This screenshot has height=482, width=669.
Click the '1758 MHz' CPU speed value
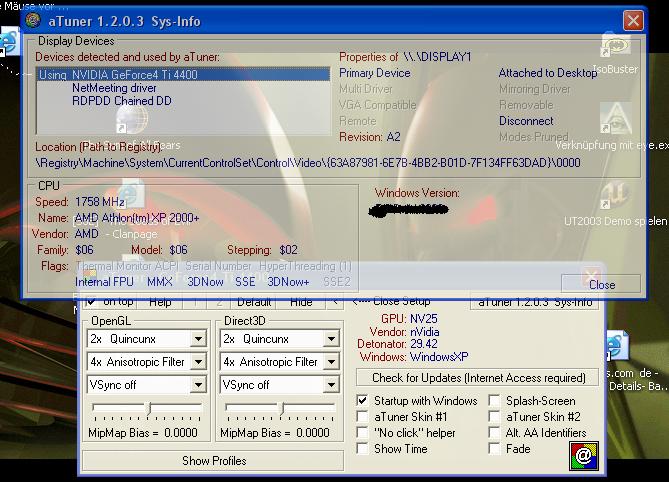click(100, 202)
